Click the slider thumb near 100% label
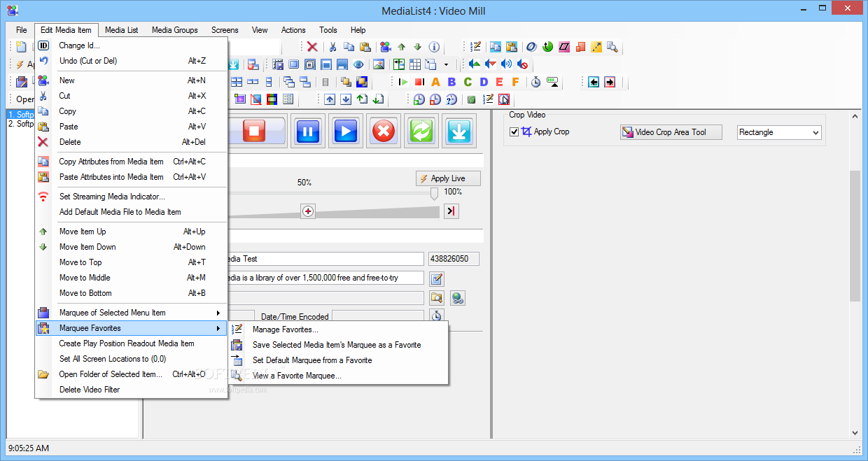 click(434, 194)
